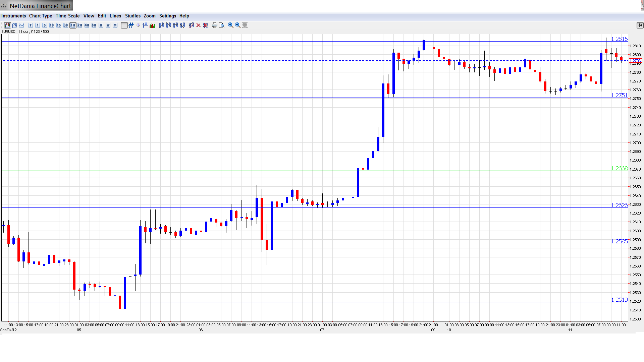Select the 30 minute time scale
This screenshot has width=644, height=362.
pyautogui.click(x=66, y=25)
